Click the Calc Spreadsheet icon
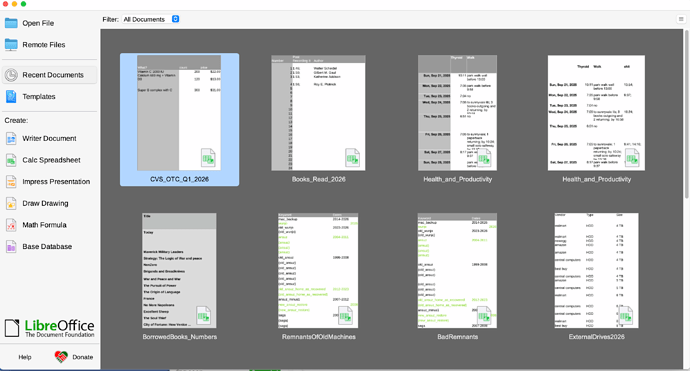This screenshot has width=690, height=371. (x=11, y=160)
